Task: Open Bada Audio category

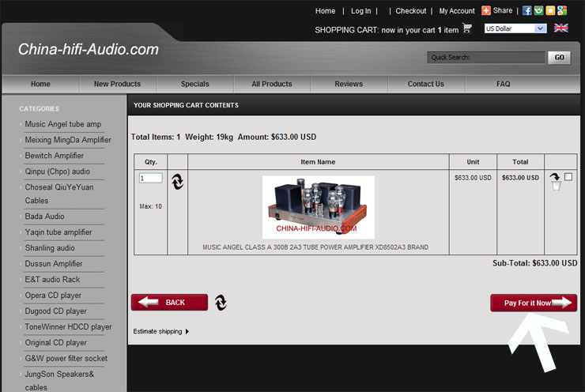Action: 44,217
